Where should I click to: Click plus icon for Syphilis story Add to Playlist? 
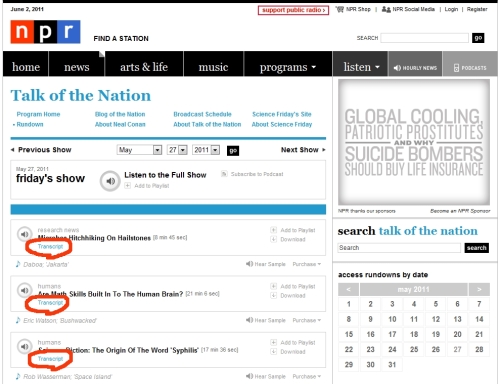[273, 342]
